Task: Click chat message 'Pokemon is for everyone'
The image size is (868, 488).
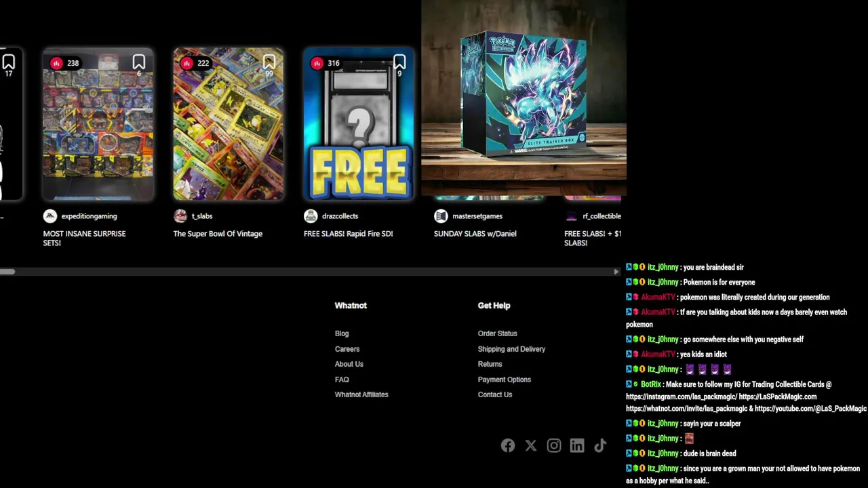Action: click(719, 282)
